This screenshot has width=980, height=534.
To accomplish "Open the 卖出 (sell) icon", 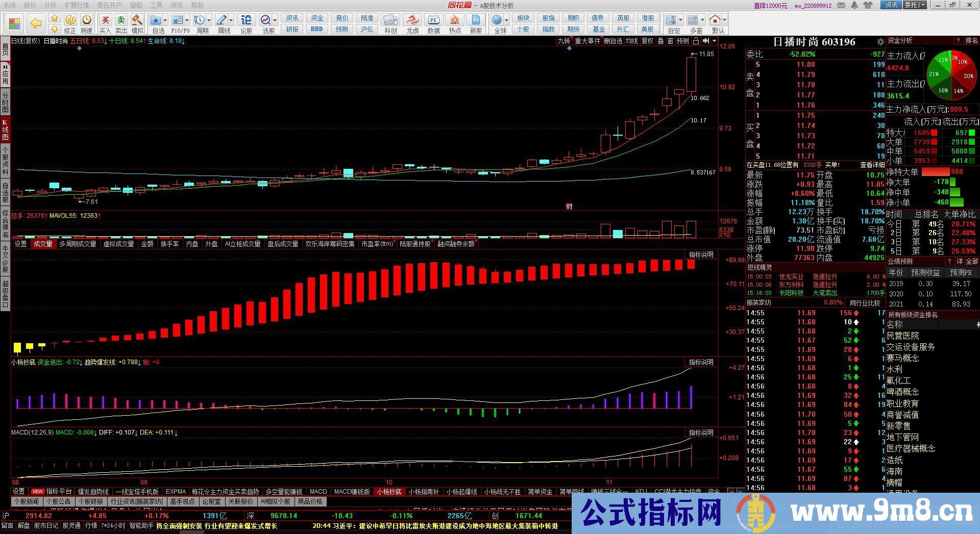I will tap(121, 23).
